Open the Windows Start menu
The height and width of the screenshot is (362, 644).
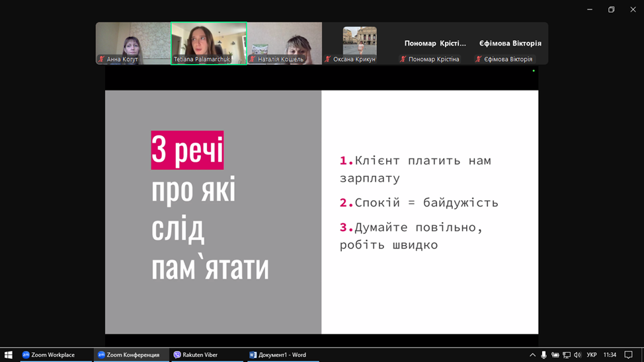coord(8,355)
